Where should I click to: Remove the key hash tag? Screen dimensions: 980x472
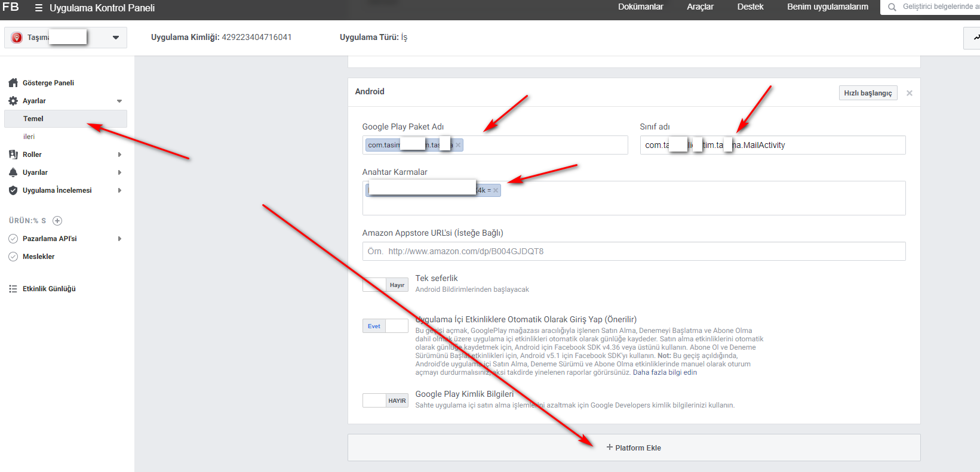click(x=496, y=190)
